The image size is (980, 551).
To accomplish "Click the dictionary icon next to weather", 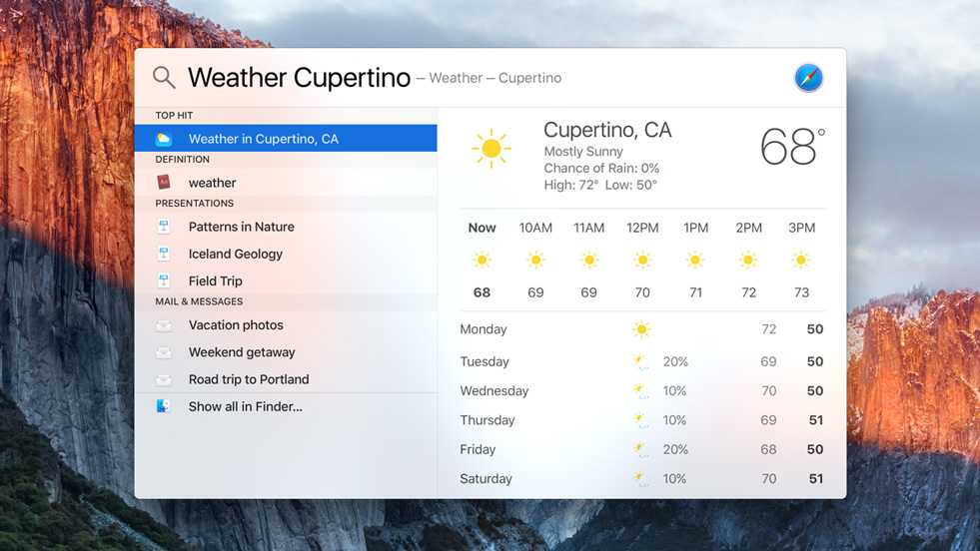I will pyautogui.click(x=164, y=183).
